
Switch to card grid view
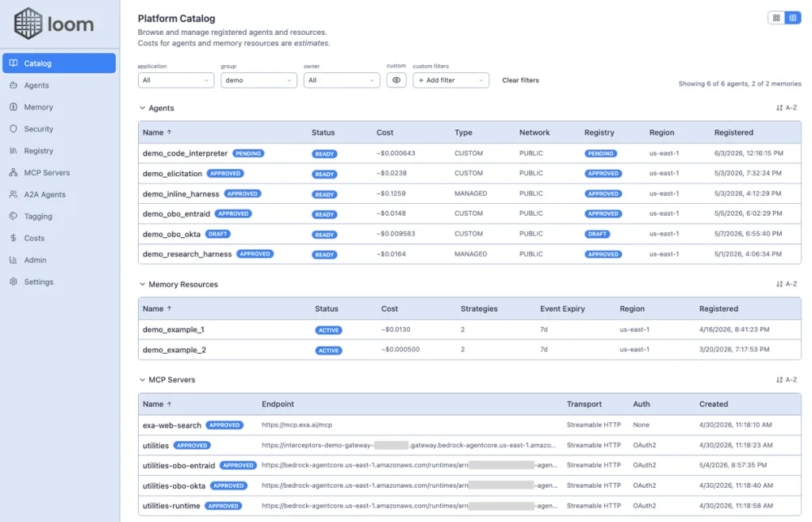click(x=776, y=17)
